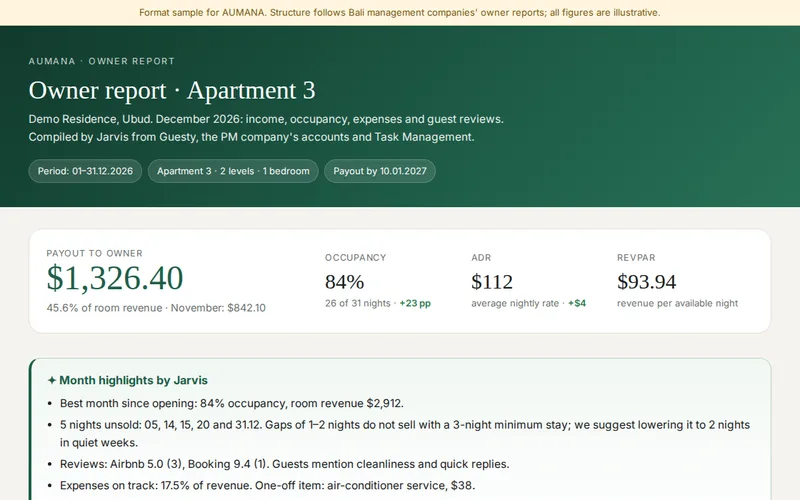Click the PAYOUT TO OWNER label
800x500 pixels.
pos(94,254)
